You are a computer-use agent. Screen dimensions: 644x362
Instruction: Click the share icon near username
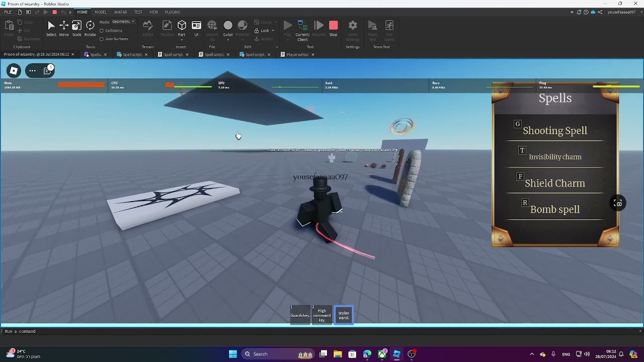[600, 12]
